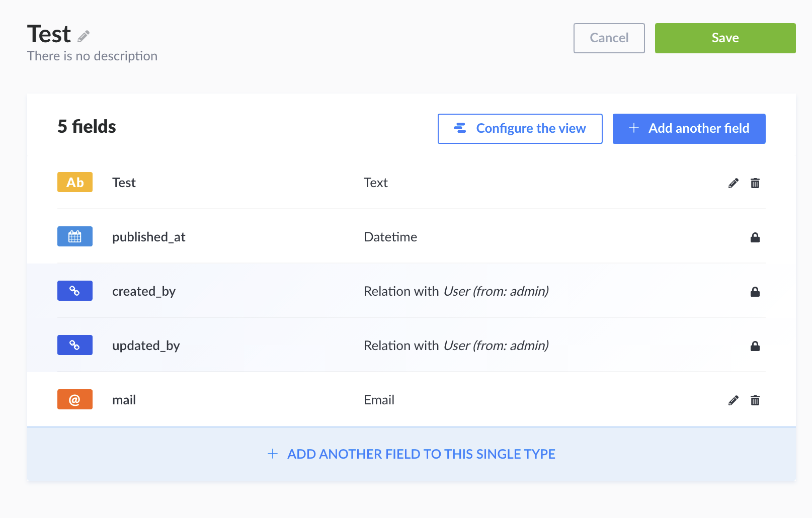The width and height of the screenshot is (812, 518).
Task: Delete the Test text field
Action: coord(755,183)
